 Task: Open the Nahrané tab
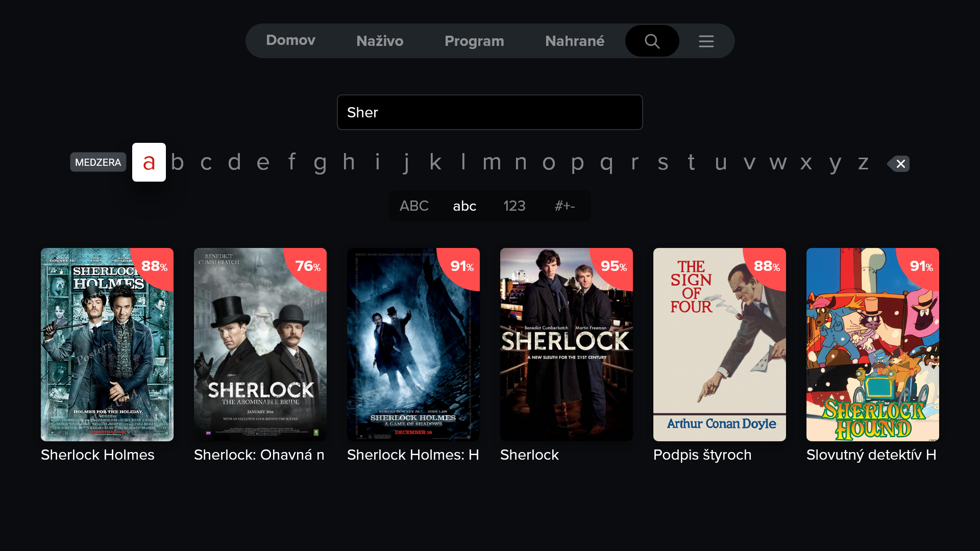pyautogui.click(x=575, y=41)
